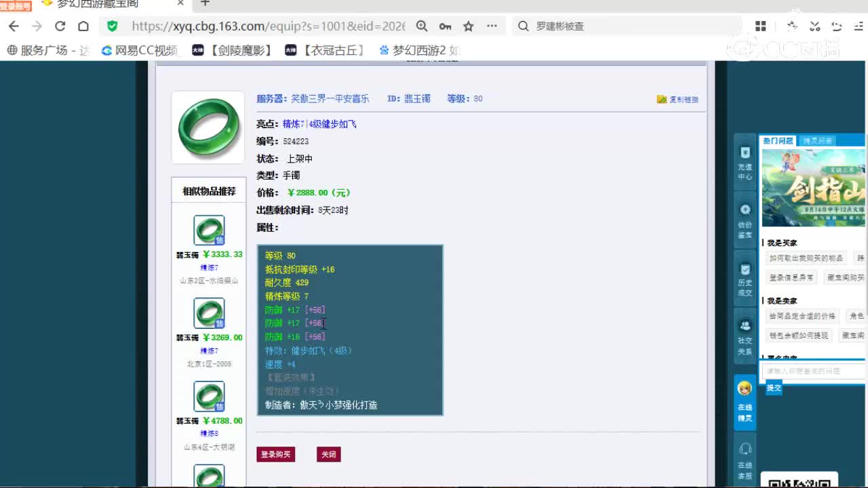This screenshot has width=868, height=488.
Task: Click the 山东4区-大明湖 server label
Action: pyautogui.click(x=209, y=447)
